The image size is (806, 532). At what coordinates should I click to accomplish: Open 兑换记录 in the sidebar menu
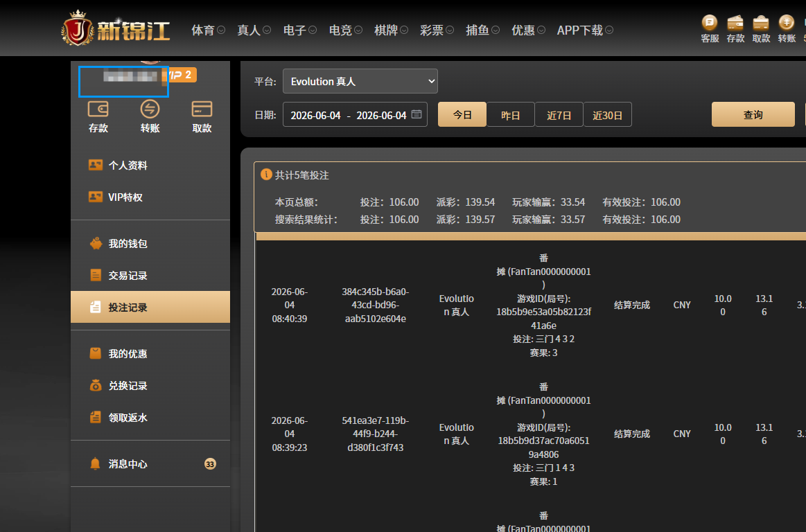(x=150, y=385)
